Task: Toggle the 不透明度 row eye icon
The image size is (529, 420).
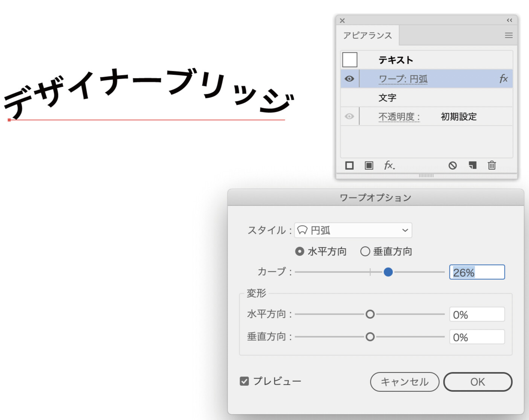Action: (349, 116)
